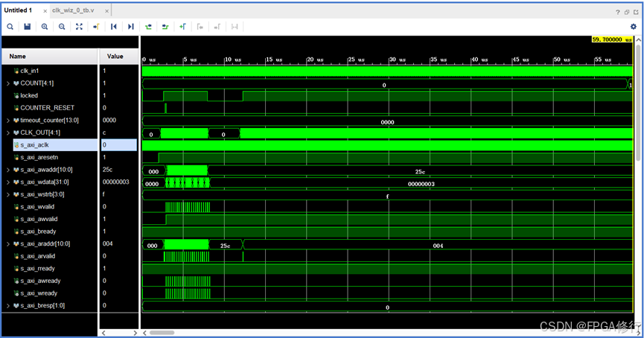
Task: Click the Previous Marker icon
Action: tap(200, 27)
